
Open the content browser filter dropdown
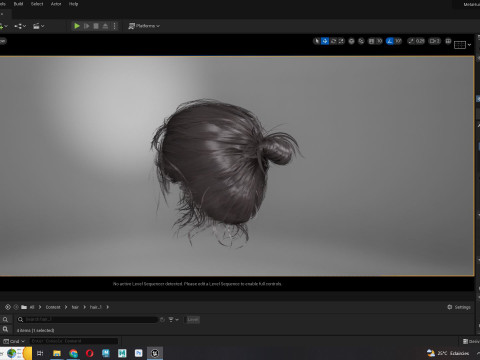click(x=173, y=319)
